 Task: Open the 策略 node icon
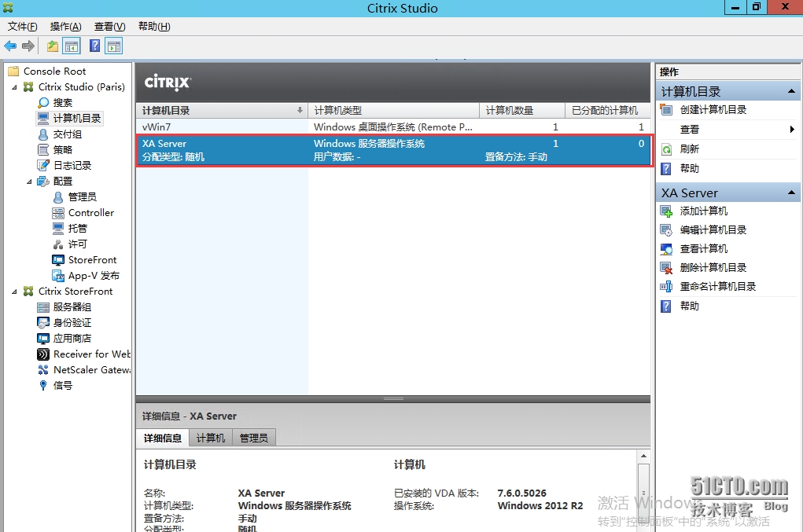coord(43,150)
